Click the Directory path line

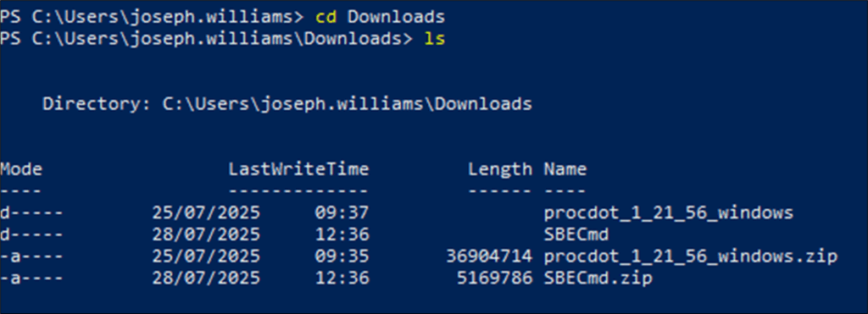(x=287, y=104)
